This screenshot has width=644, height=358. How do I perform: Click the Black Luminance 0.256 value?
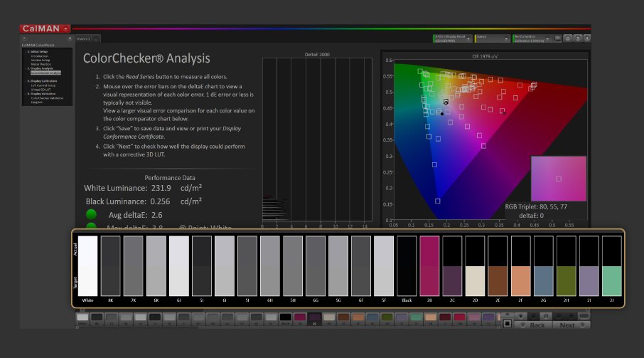[160, 201]
